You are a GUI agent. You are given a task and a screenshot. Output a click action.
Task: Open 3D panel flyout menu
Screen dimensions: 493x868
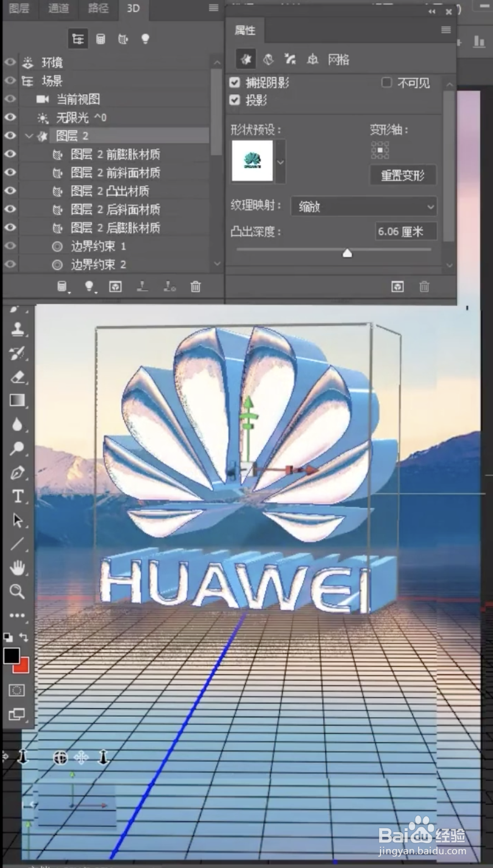pos(213,8)
